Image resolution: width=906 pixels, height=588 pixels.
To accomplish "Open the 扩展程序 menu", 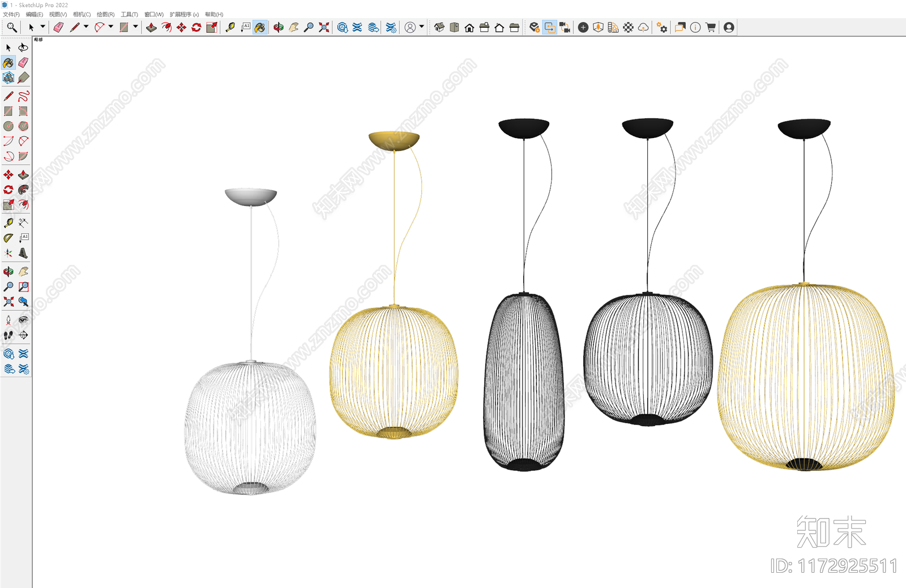I will click(x=185, y=15).
